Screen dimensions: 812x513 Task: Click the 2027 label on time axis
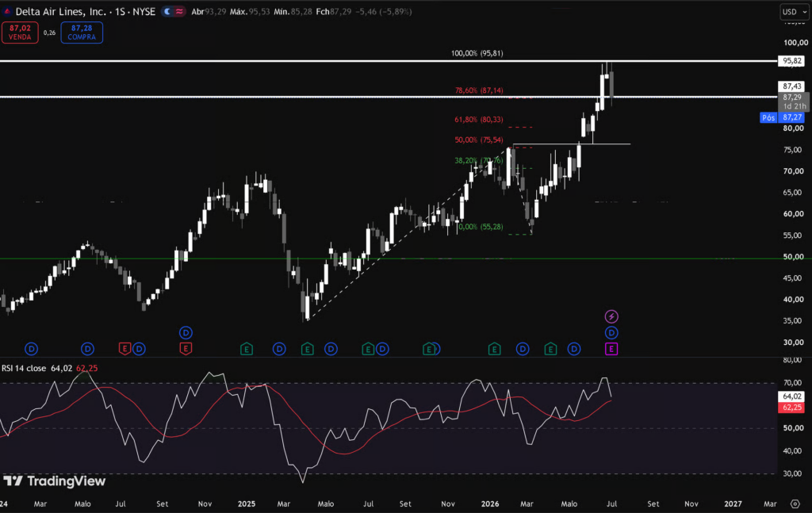point(733,503)
